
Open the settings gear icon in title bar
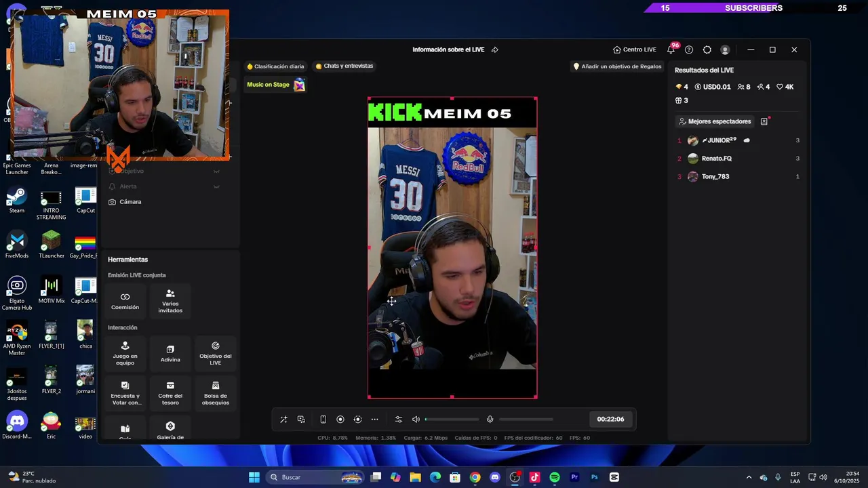click(707, 49)
